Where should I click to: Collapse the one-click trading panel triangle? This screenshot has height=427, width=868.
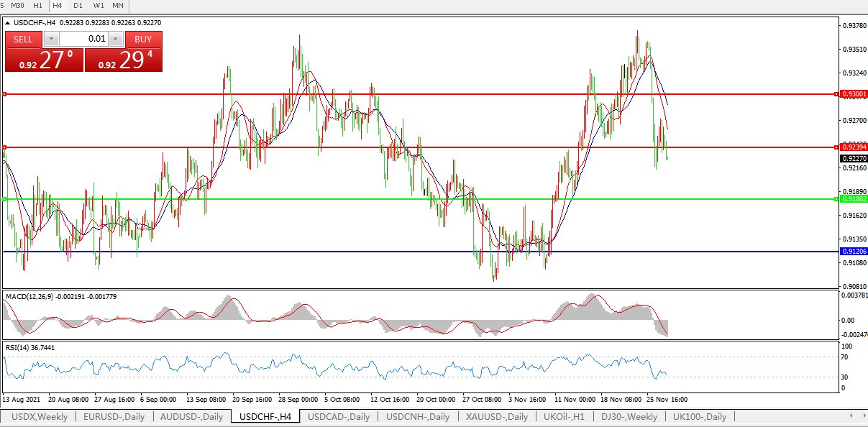(8, 23)
